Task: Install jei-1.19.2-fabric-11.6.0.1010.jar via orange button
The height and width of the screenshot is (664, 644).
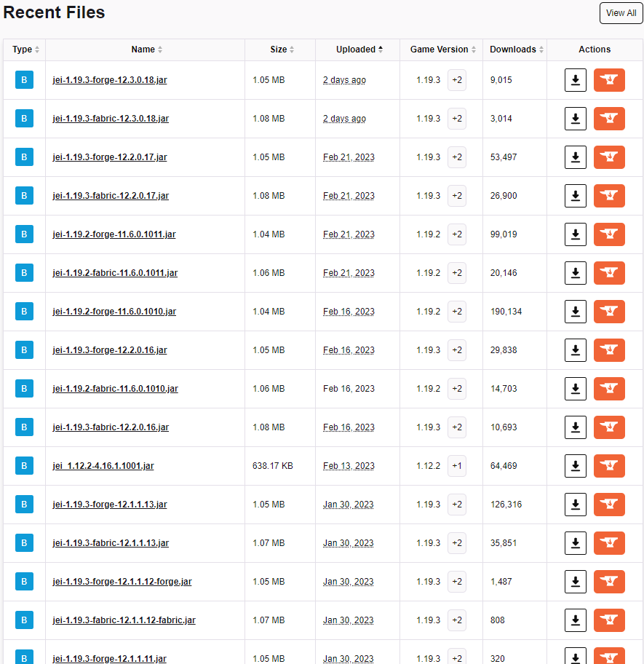Action: [609, 389]
